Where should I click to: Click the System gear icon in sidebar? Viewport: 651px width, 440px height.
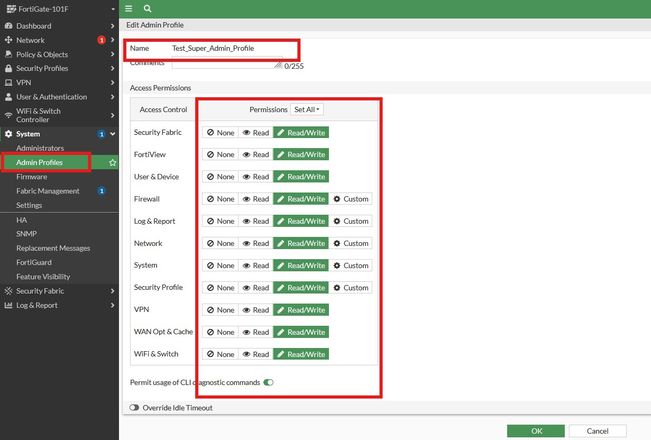point(8,134)
